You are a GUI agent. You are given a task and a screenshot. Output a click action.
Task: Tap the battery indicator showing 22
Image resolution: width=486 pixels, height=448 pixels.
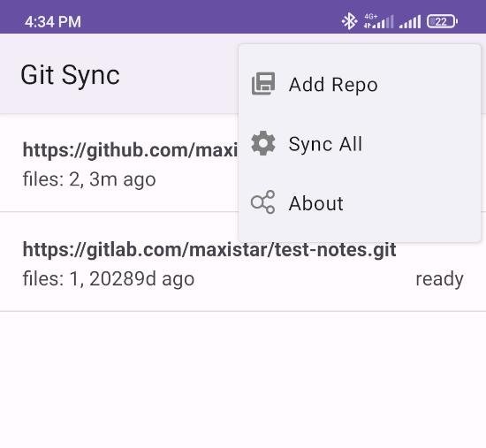click(442, 21)
